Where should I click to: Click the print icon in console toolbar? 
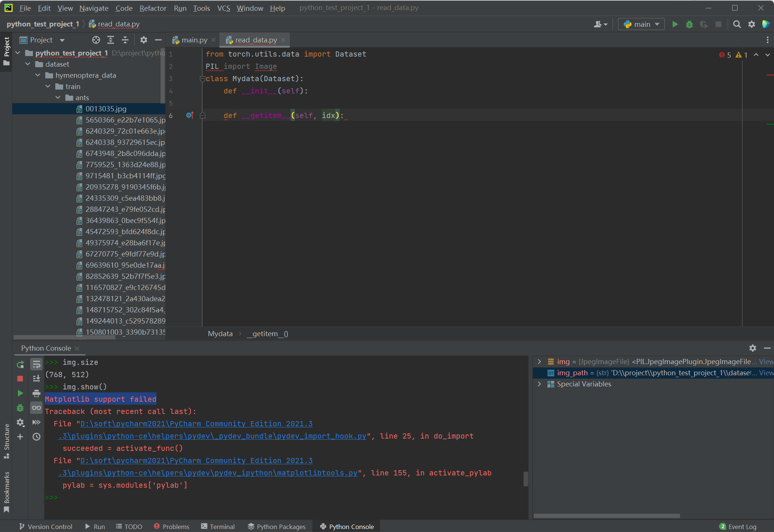click(x=37, y=393)
